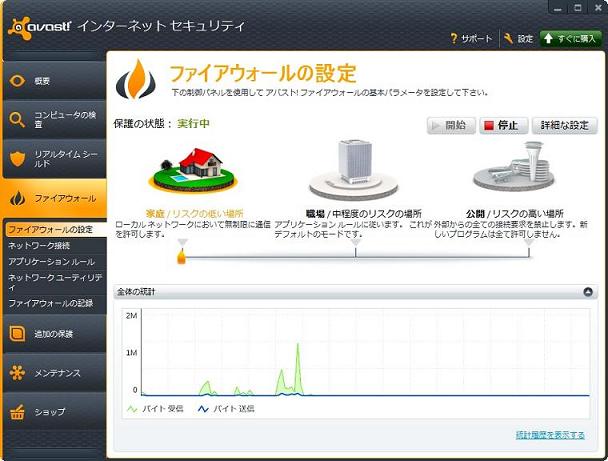Minimize the avast window

[558, 7]
